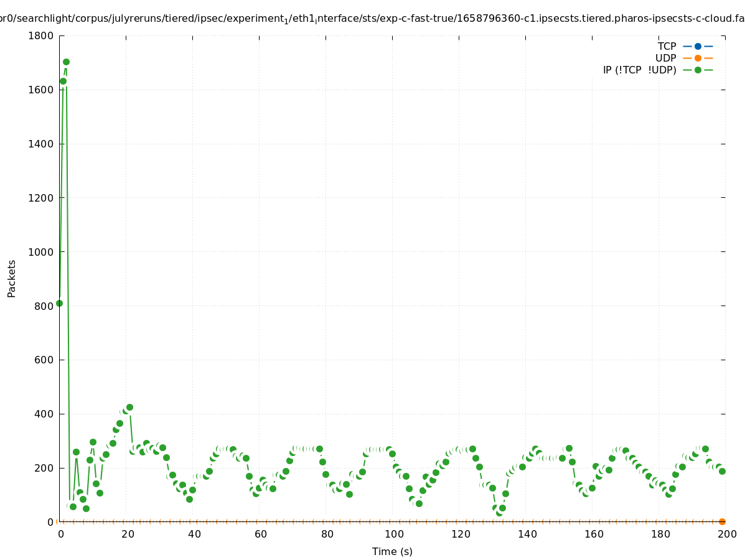745x560 pixels.
Task: Click the 1000 y-axis tick label
Action: pyautogui.click(x=40, y=251)
